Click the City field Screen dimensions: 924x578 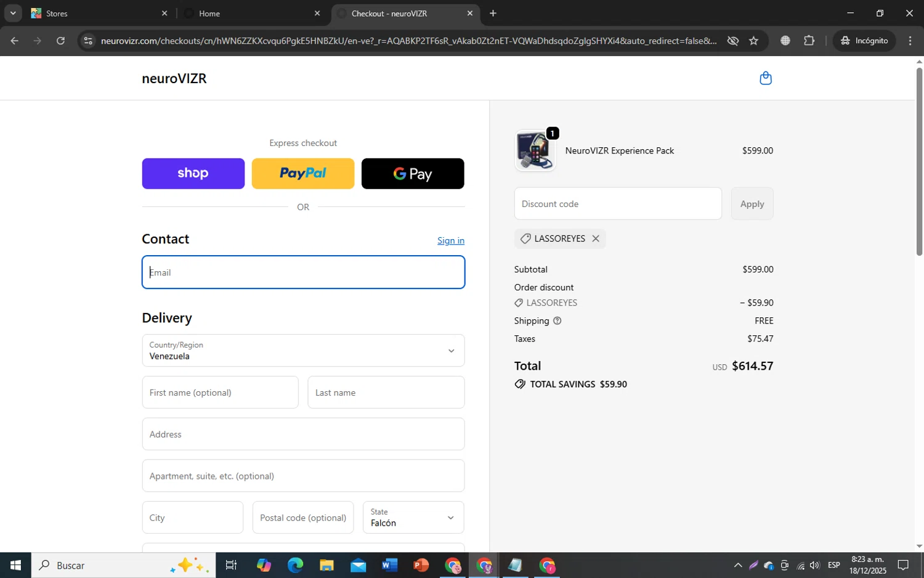coord(193,518)
